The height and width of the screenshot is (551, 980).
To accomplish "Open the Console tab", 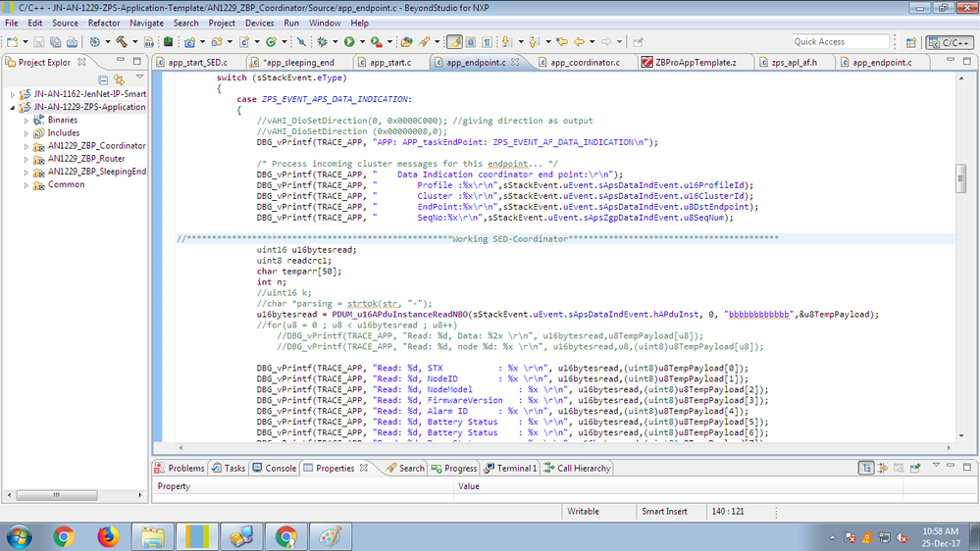I will [x=275, y=468].
